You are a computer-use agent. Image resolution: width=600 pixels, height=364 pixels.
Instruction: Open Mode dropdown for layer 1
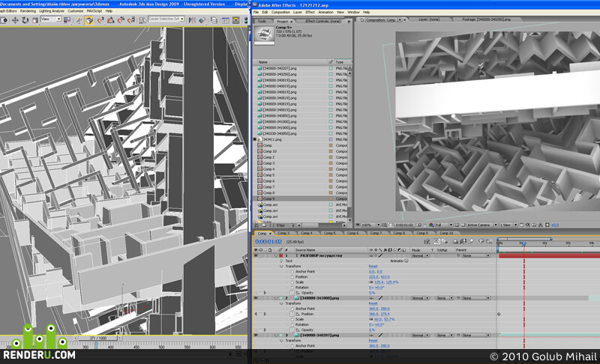point(420,255)
